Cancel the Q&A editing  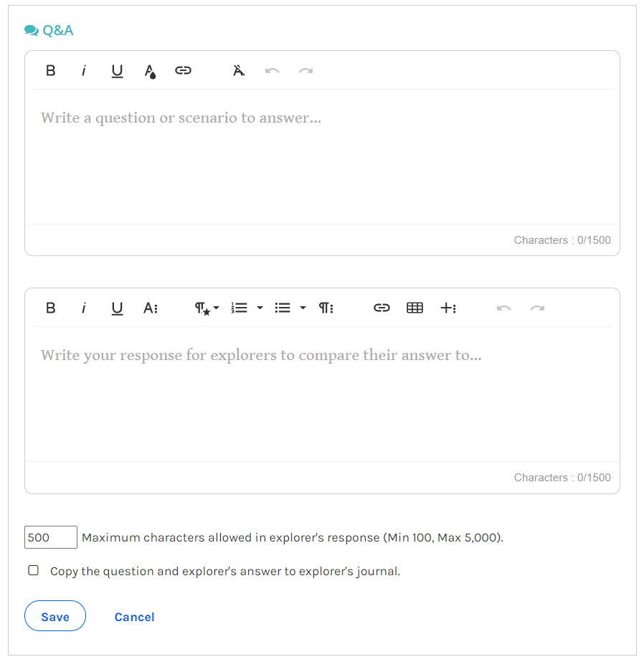pos(134,617)
